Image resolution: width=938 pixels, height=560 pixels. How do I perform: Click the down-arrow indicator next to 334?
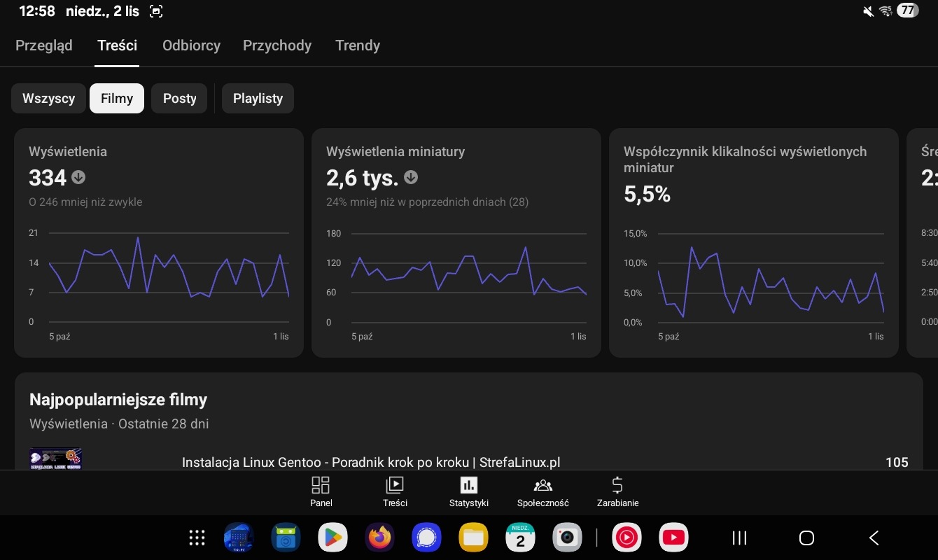click(78, 178)
